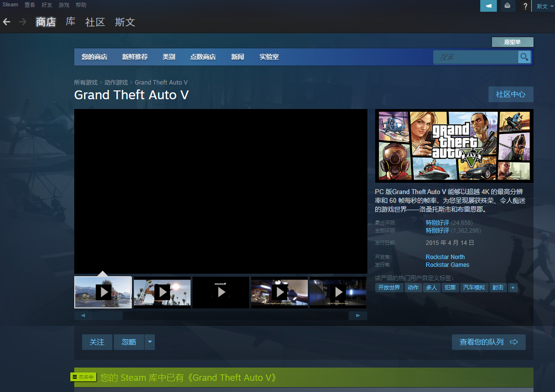Click the 动作游戏 breadcrumb link
The width and height of the screenshot is (555, 392).
point(116,83)
